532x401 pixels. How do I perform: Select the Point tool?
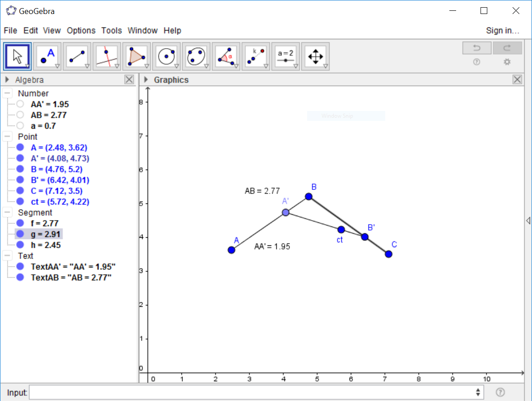(47, 56)
